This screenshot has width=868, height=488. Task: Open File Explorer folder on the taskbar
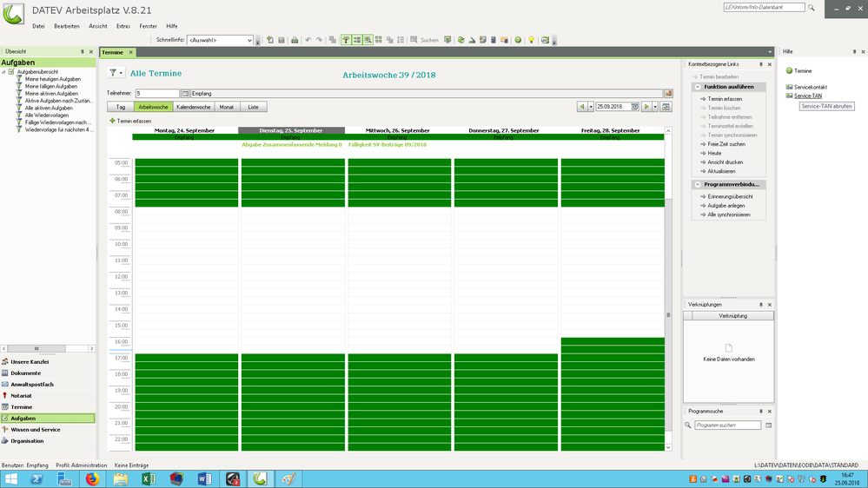click(x=121, y=478)
